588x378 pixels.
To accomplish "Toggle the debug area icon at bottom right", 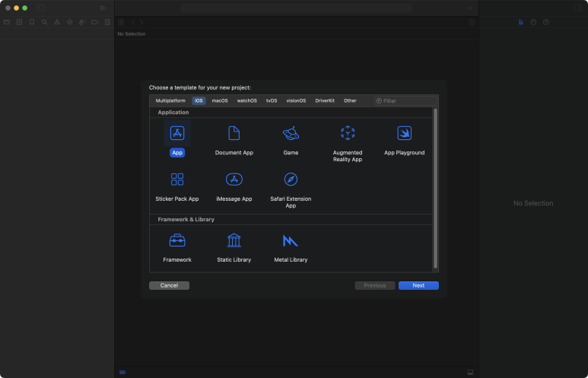I will point(470,372).
